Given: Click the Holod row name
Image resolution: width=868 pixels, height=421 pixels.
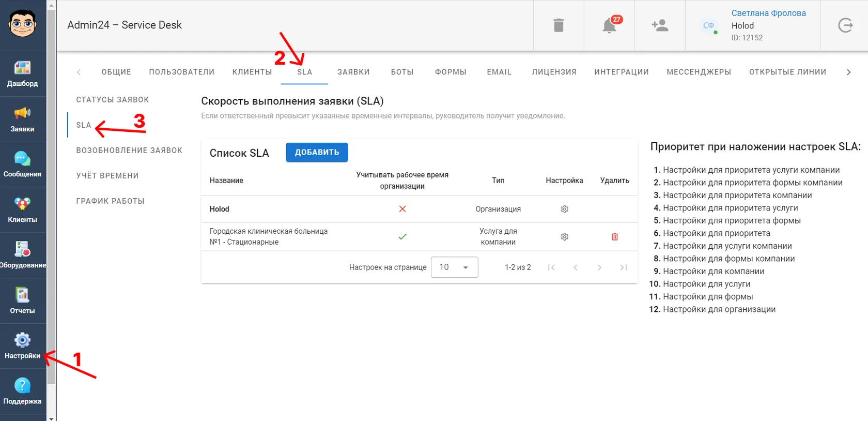Looking at the screenshot, I should click(220, 209).
